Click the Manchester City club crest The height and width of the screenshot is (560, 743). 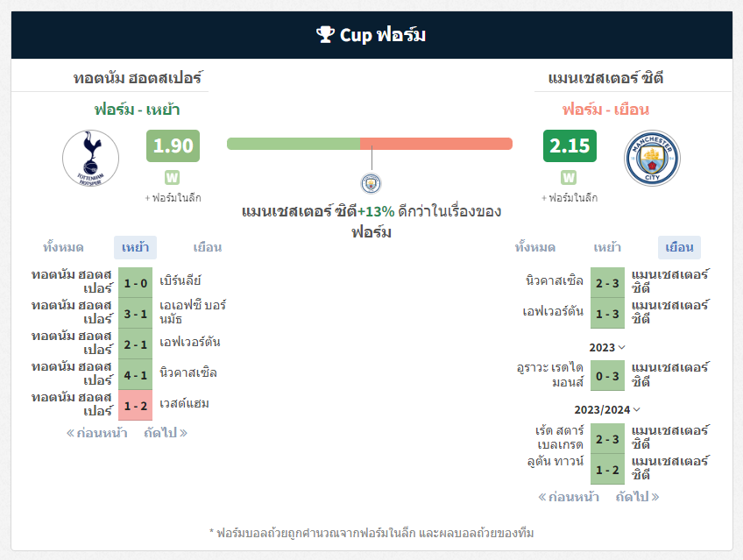pyautogui.click(x=652, y=159)
